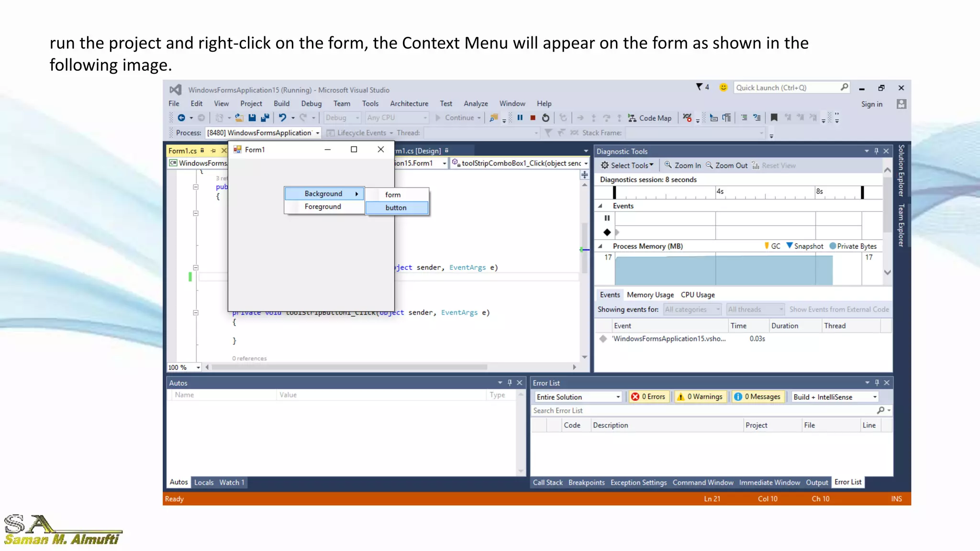Open Code Map from the toolbar
980x551 pixels.
point(649,118)
